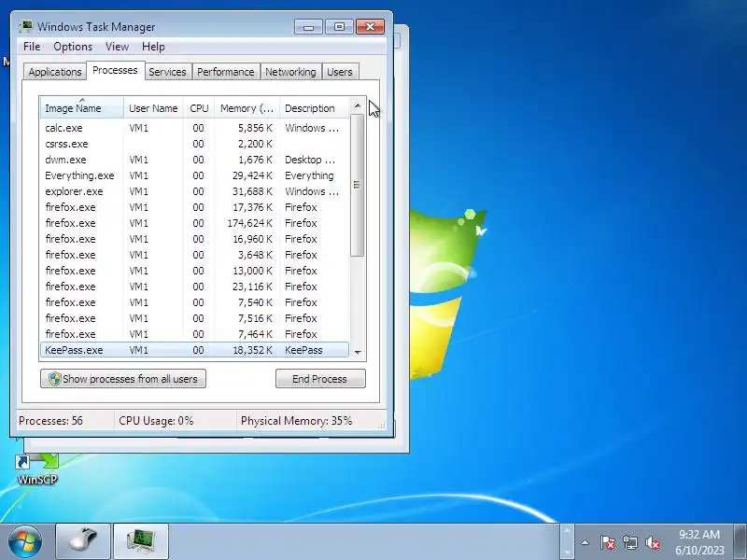Select firefox.exe using 7,464 K memory
Screen dimensions: 747x560
point(194,334)
